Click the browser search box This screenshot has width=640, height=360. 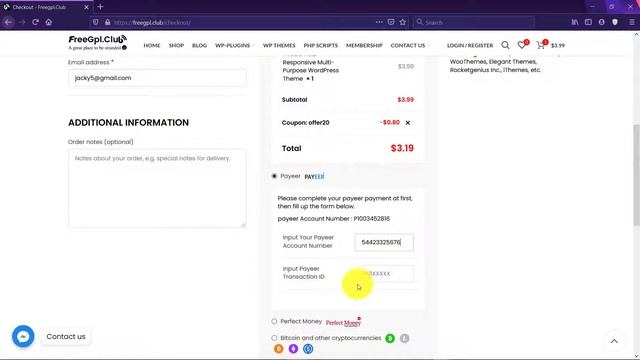tap(473, 22)
